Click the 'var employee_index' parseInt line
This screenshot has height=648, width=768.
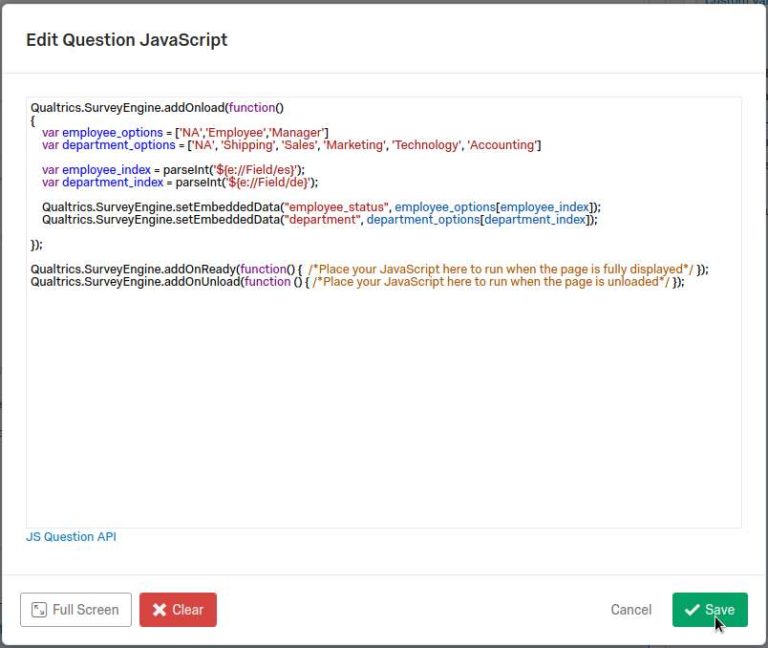pos(173,170)
